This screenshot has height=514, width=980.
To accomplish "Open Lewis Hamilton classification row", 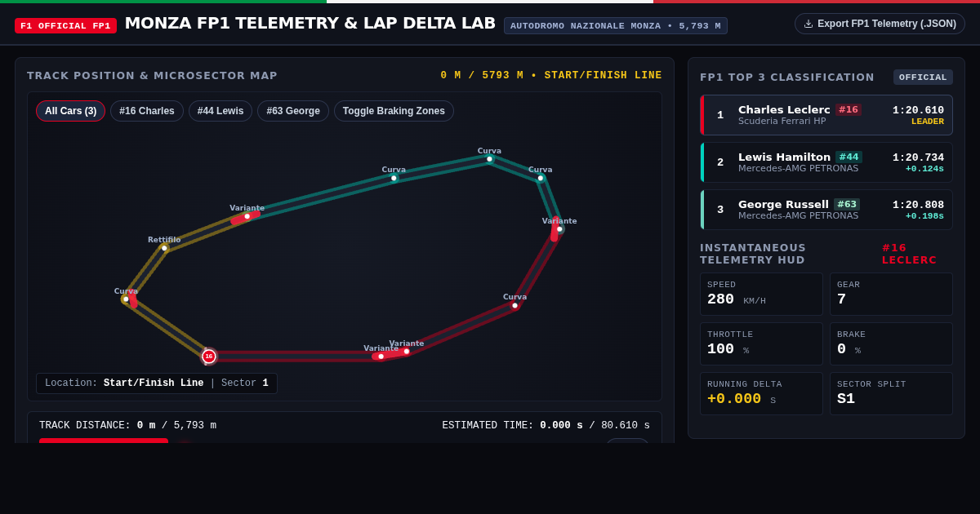I will [826, 162].
